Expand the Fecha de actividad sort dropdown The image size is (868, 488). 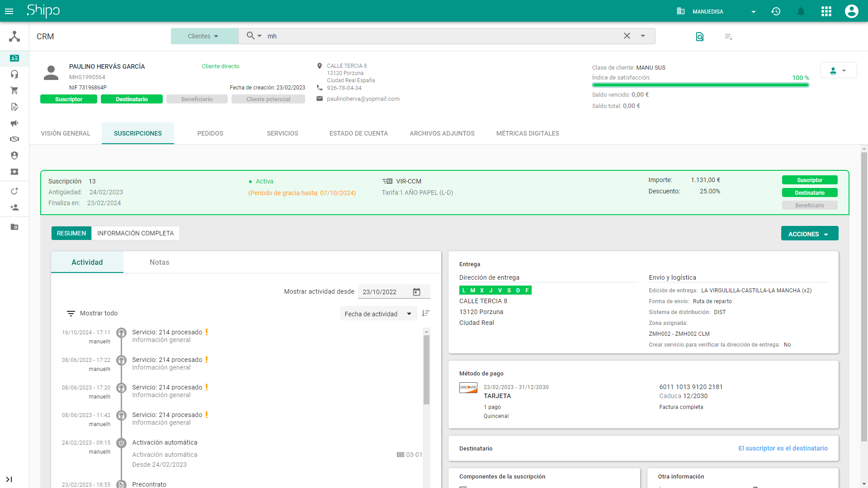(x=377, y=314)
